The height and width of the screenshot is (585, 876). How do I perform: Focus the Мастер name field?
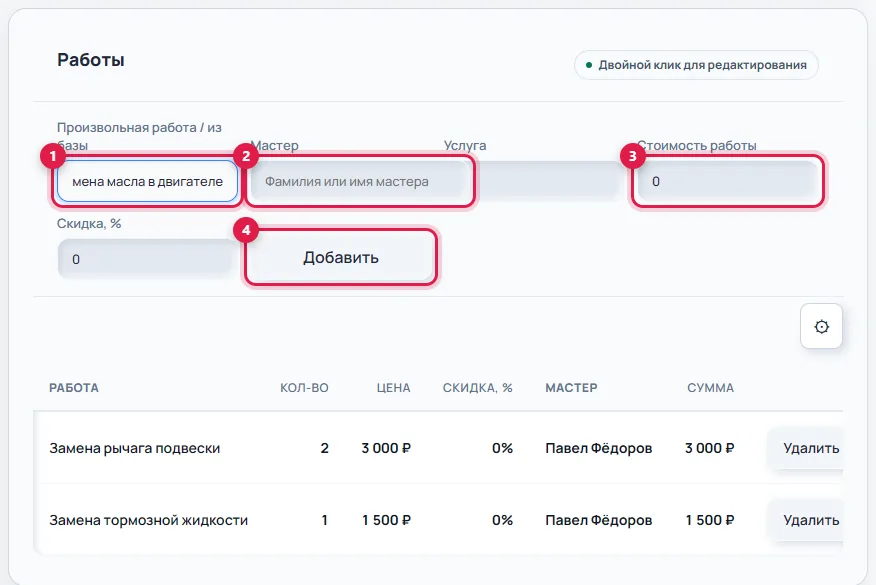(360, 181)
